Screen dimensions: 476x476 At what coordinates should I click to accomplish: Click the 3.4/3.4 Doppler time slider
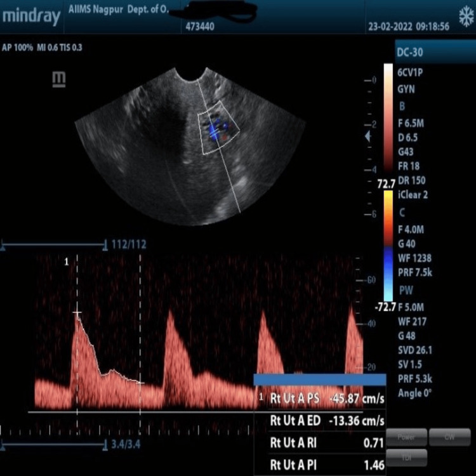54,445
